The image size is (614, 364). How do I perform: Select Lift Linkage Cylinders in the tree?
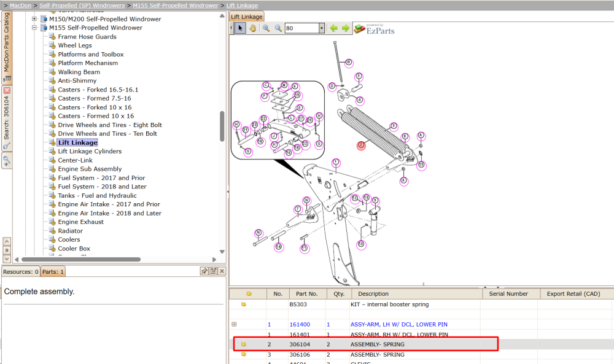(x=90, y=152)
